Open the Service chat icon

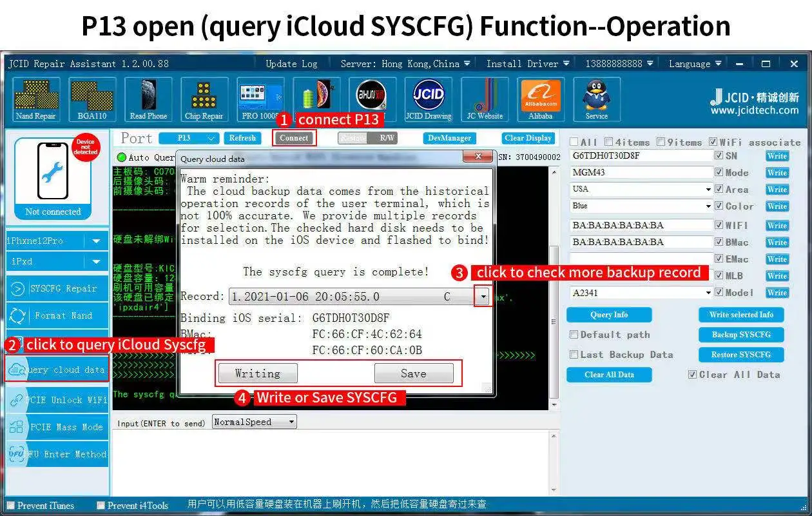coord(597,99)
